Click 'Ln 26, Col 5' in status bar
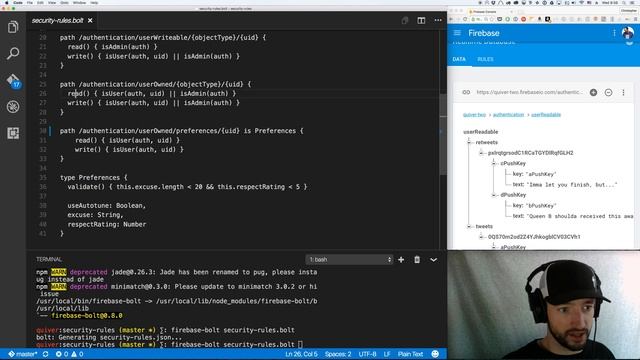 pyautogui.click(x=301, y=354)
